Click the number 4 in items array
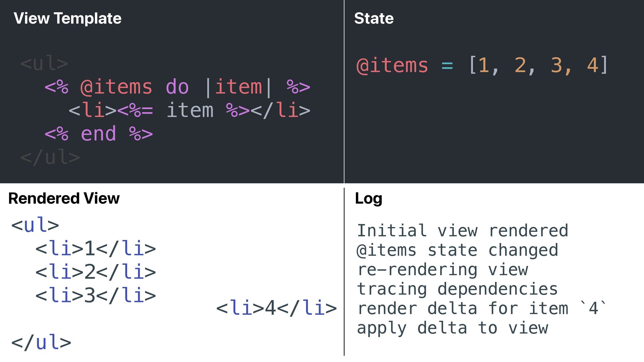The image size is (644, 362). pos(592,65)
